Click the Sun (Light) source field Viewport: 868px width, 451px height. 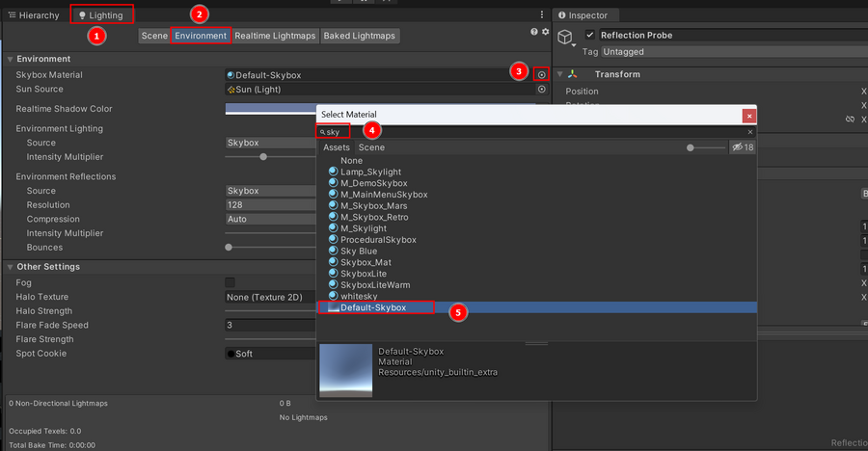380,89
